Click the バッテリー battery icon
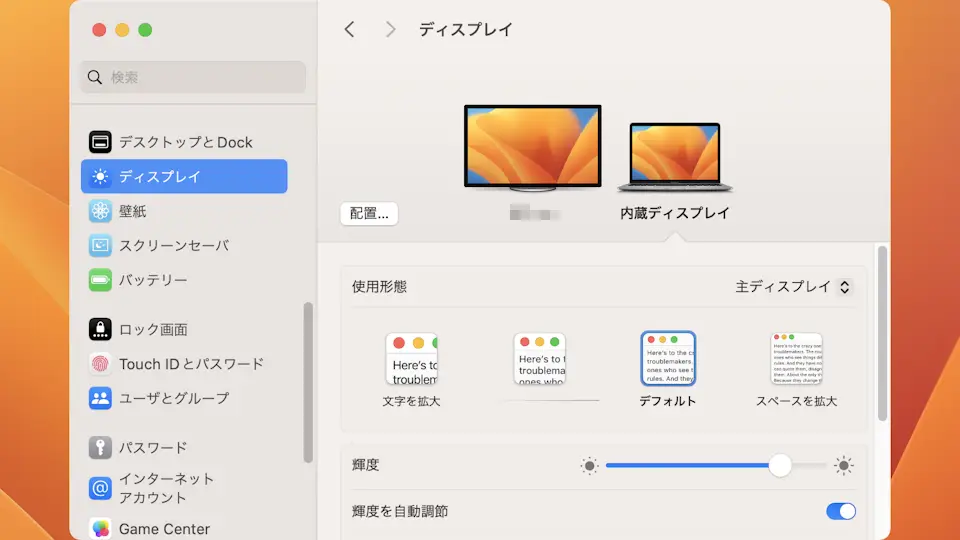Image resolution: width=960 pixels, height=540 pixels. (x=100, y=280)
